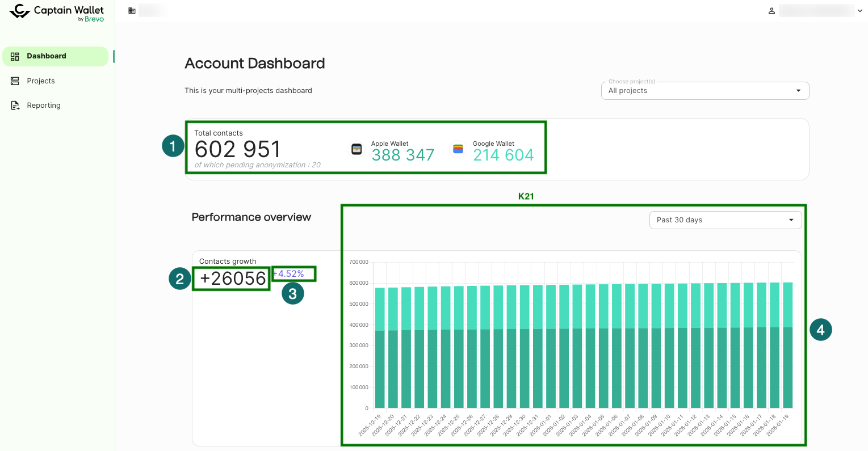
Task: Expand the user account menu chevron
Action: tap(859, 11)
